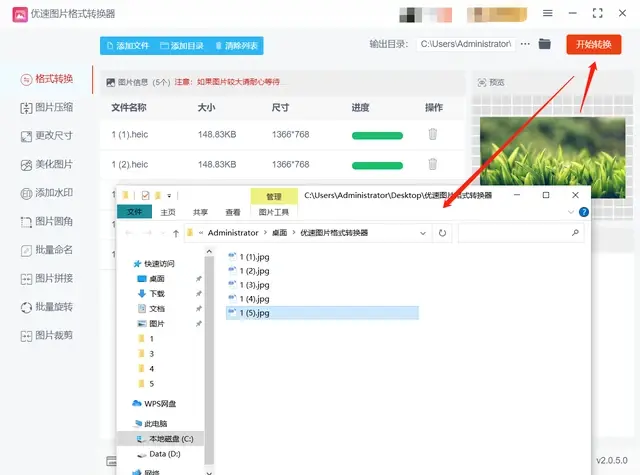Open the address bar history dropdown
Image resolution: width=640 pixels, height=475 pixels.
(x=423, y=233)
